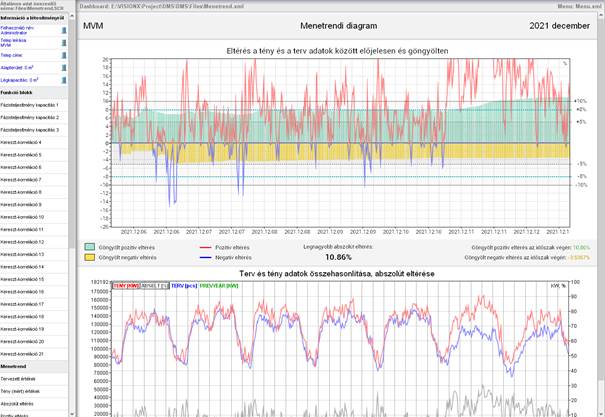605x417 pixels.
Task: Click the icon next to Alapterület
Action: click(x=65, y=67)
